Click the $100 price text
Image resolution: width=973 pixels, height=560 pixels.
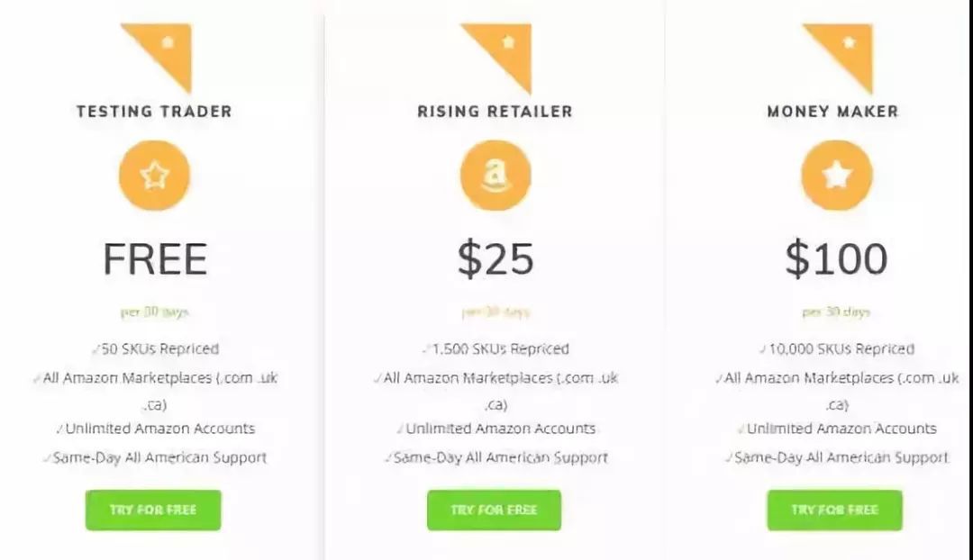click(x=836, y=259)
